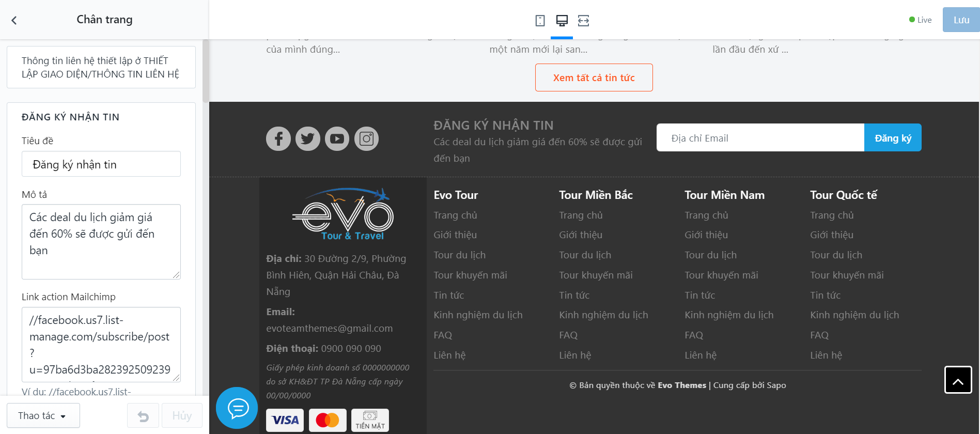
Task: Click the Hủy cancel button
Action: pyautogui.click(x=182, y=416)
